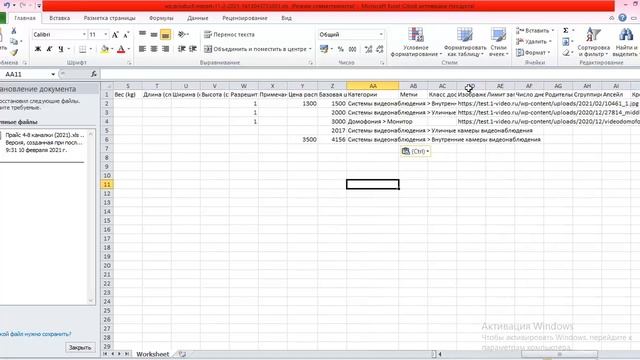The width and height of the screenshot is (640, 360).
Task: Switch to Рецензирование ribbon tab
Action: tap(245, 18)
